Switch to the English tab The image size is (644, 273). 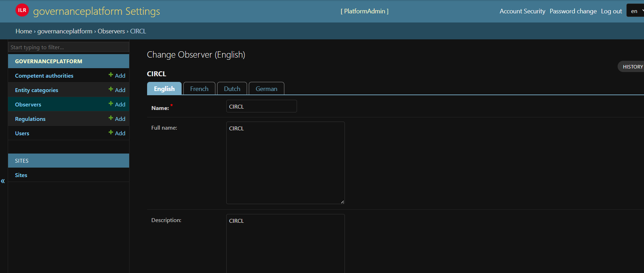tap(164, 89)
